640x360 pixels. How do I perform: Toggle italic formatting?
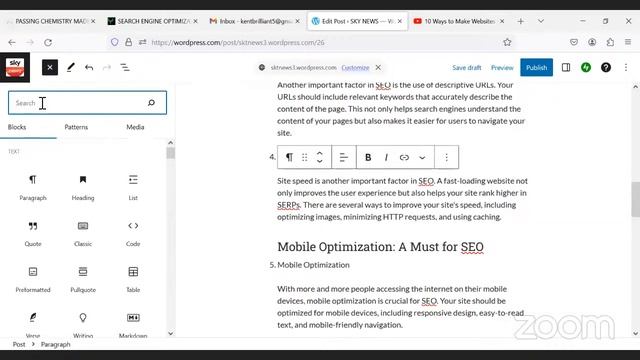tap(386, 157)
